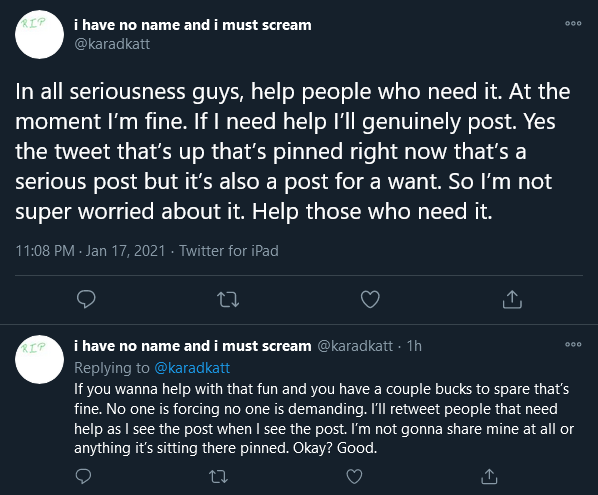
Task: Open the Twitter for iPad source link
Action: [229, 251]
